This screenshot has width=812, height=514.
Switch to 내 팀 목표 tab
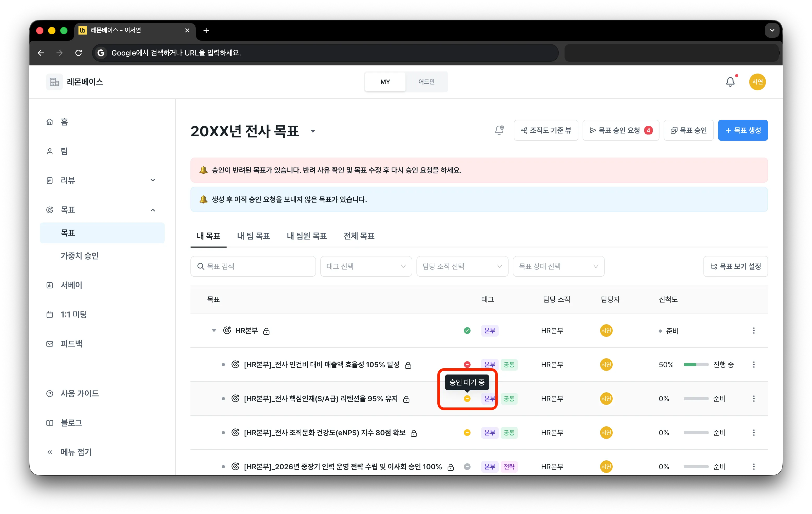pyautogui.click(x=253, y=236)
